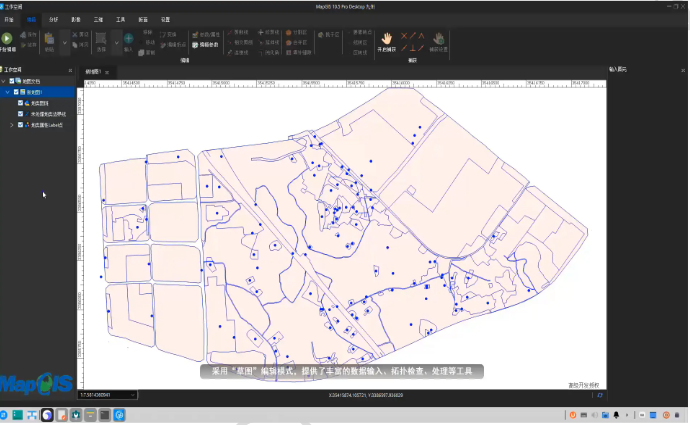690x425 pixels.
Task: Collapse the map document root node
Action: click(x=4, y=81)
